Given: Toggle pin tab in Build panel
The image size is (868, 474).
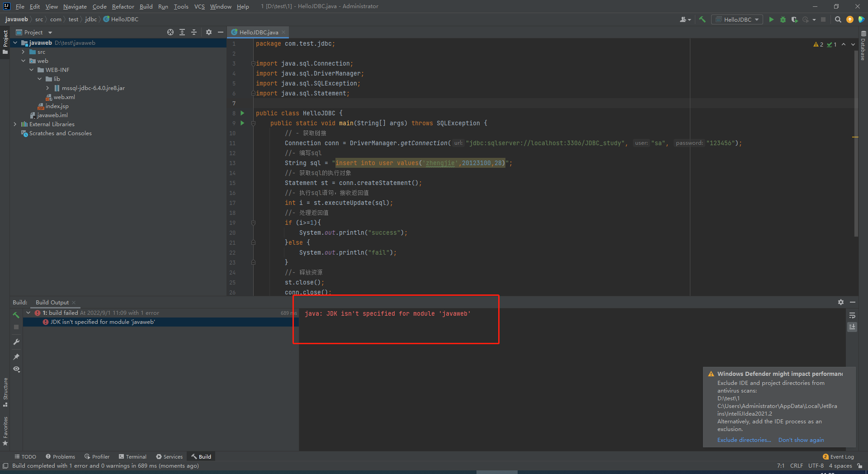Looking at the screenshot, I should click(x=16, y=356).
